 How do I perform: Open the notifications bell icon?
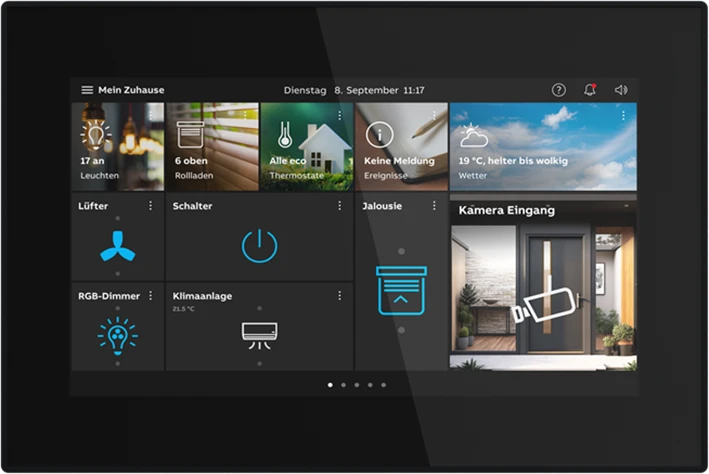click(x=590, y=90)
